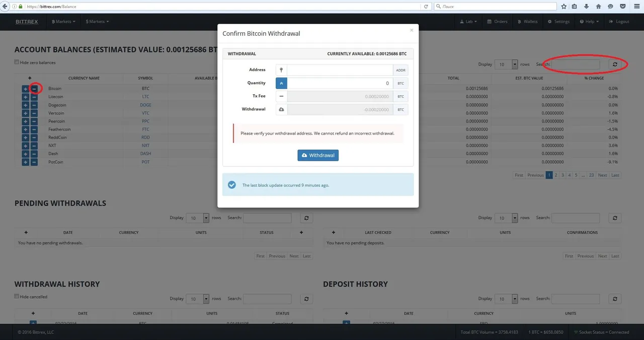Click the minus withdraw button in Bitcoin row
644x340 pixels.
click(34, 89)
